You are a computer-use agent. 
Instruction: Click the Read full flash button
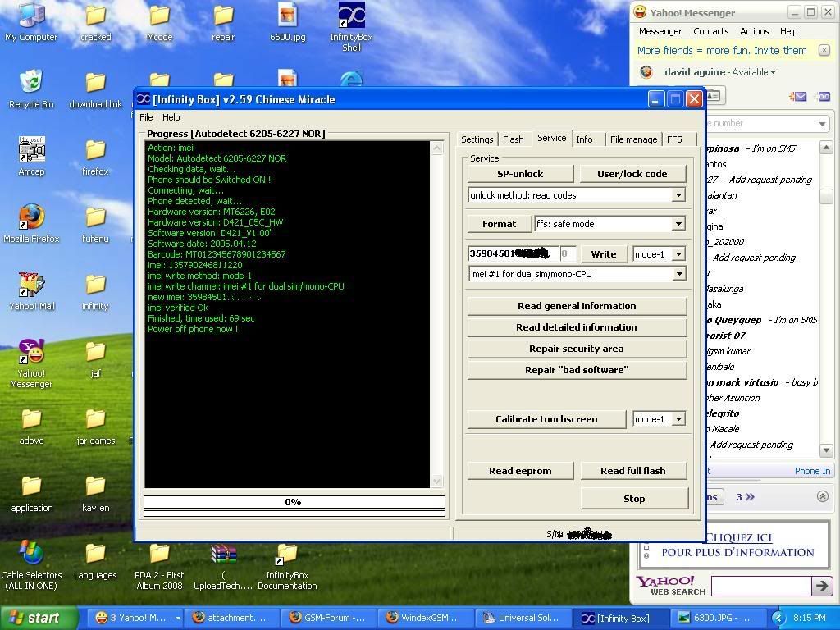click(632, 471)
